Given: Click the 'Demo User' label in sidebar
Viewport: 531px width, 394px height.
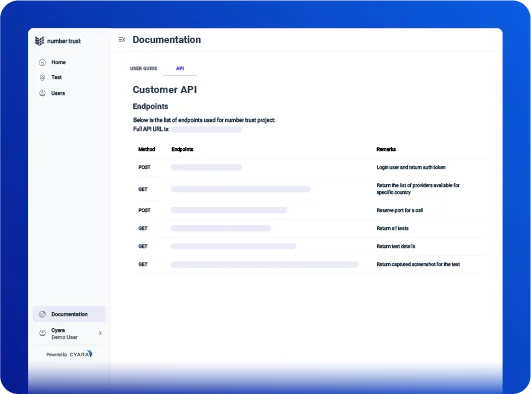Looking at the screenshot, I should coord(64,337).
